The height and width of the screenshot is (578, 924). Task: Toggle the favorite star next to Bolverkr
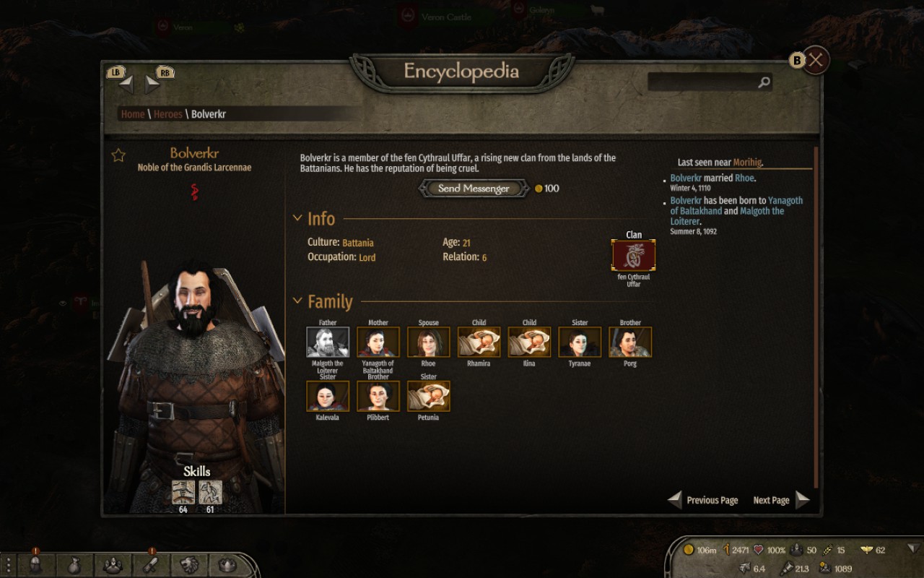coord(118,155)
